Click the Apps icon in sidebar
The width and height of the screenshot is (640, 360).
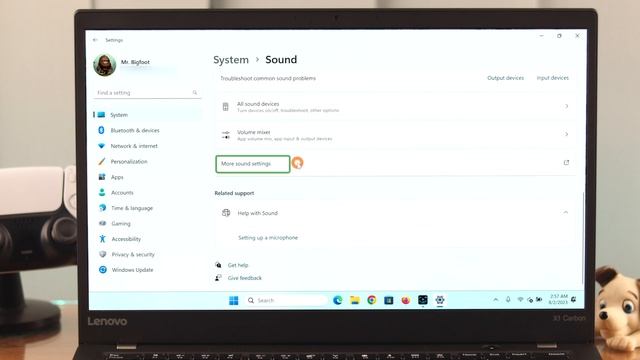point(102,177)
